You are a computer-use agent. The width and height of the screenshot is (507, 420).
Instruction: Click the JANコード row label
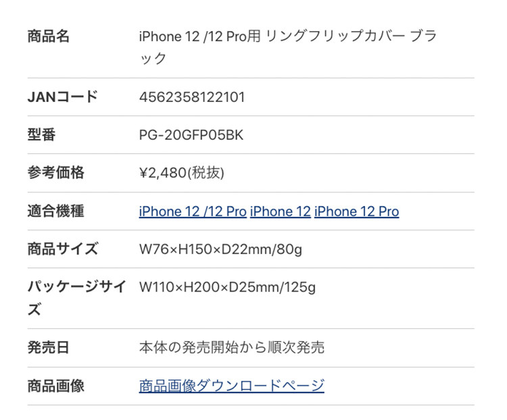[x=63, y=97]
